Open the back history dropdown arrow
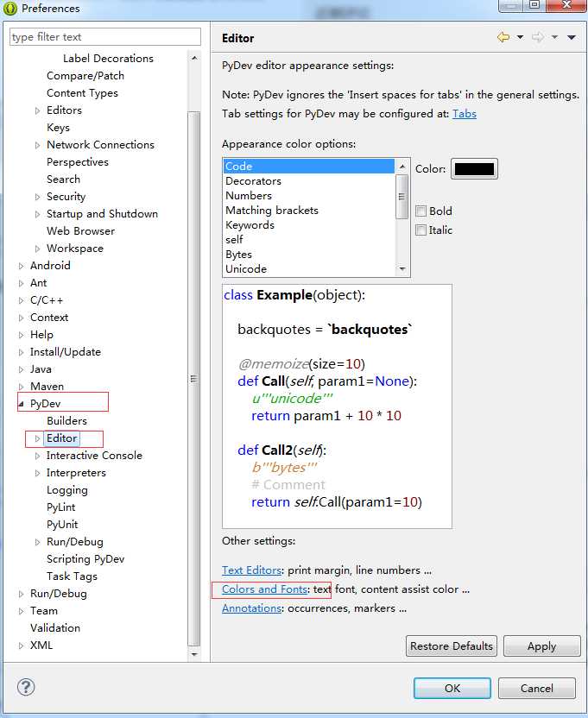588x718 pixels. pyautogui.click(x=520, y=37)
